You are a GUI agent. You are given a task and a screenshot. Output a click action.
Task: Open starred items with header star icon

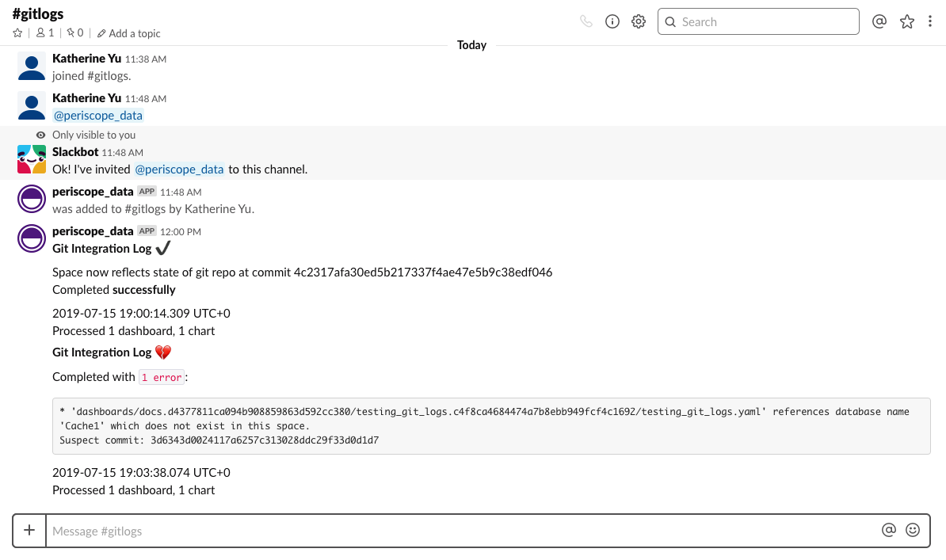(x=907, y=21)
